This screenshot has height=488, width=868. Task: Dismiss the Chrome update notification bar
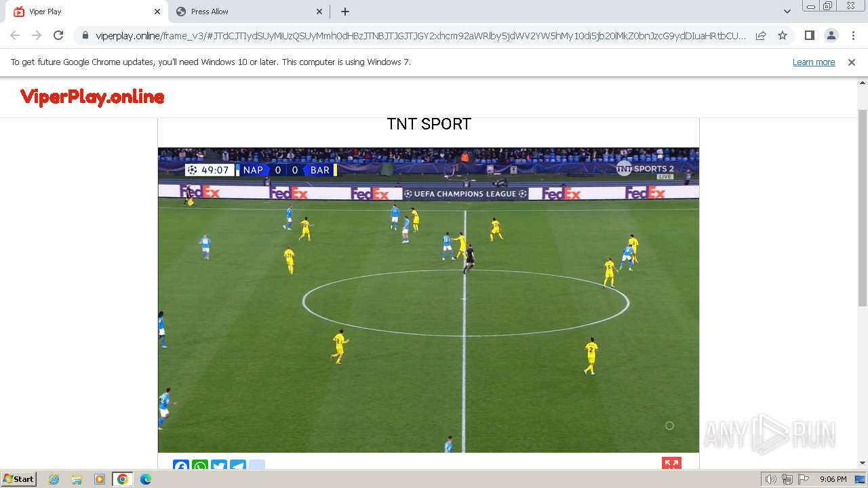852,62
